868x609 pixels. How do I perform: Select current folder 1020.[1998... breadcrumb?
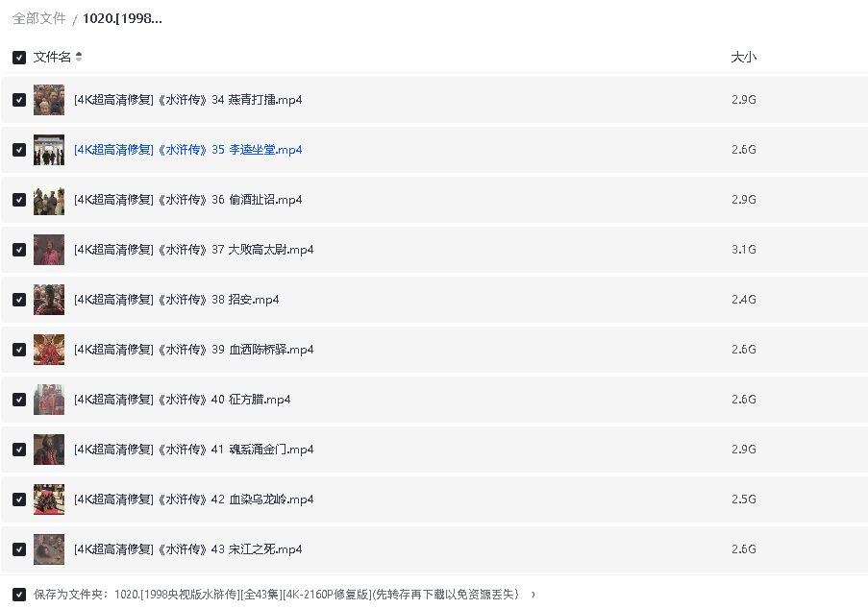[x=122, y=18]
